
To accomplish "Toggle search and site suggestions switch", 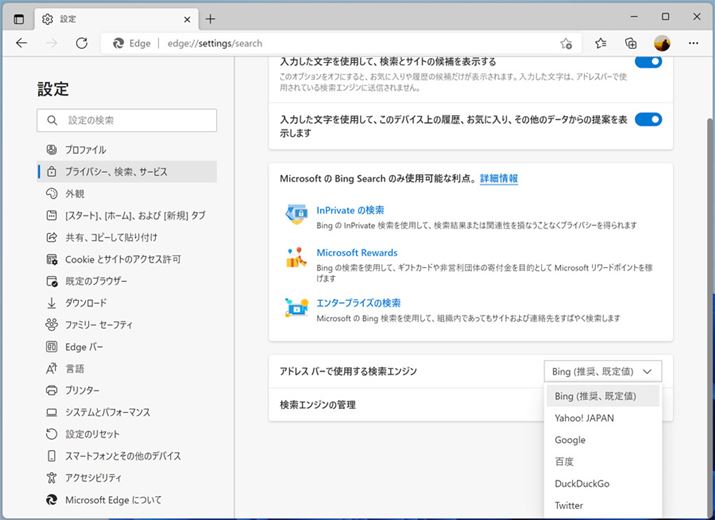I will click(x=648, y=61).
